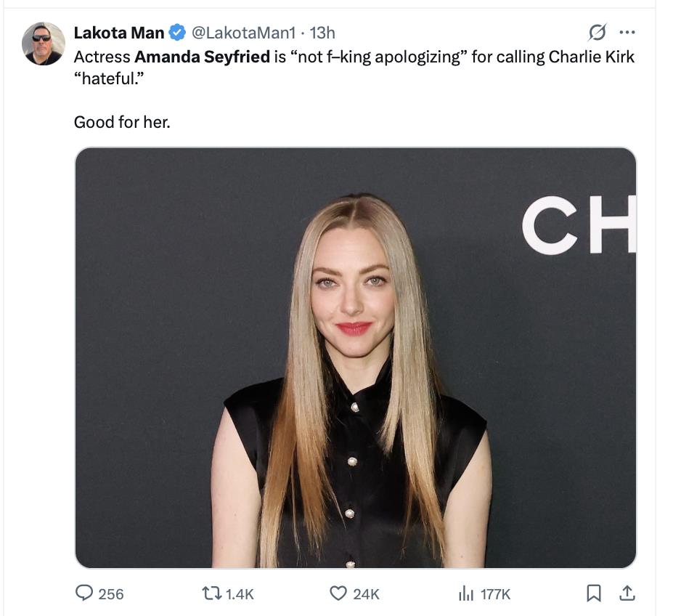Click the repost arrows icon
Screen dimensions: 681x616
pos(213,593)
